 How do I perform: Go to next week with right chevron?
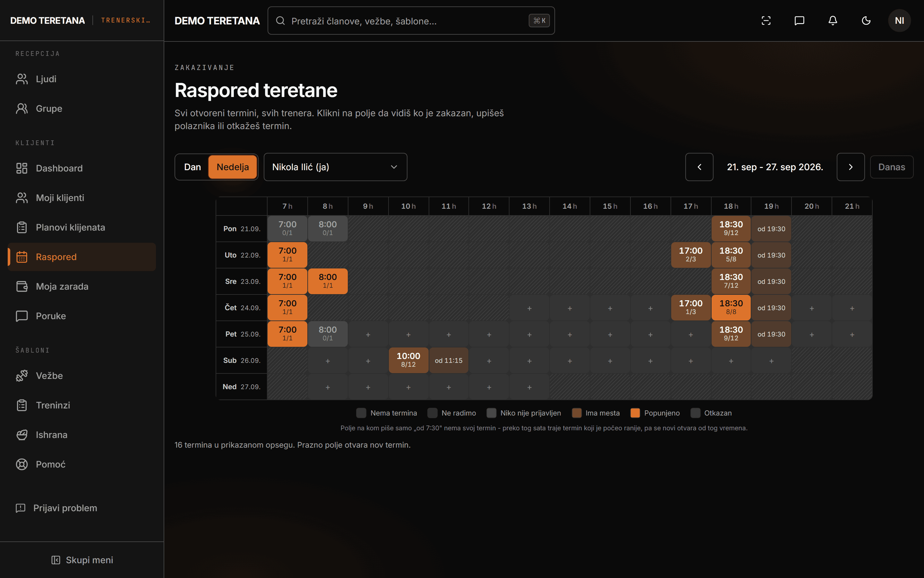click(851, 167)
